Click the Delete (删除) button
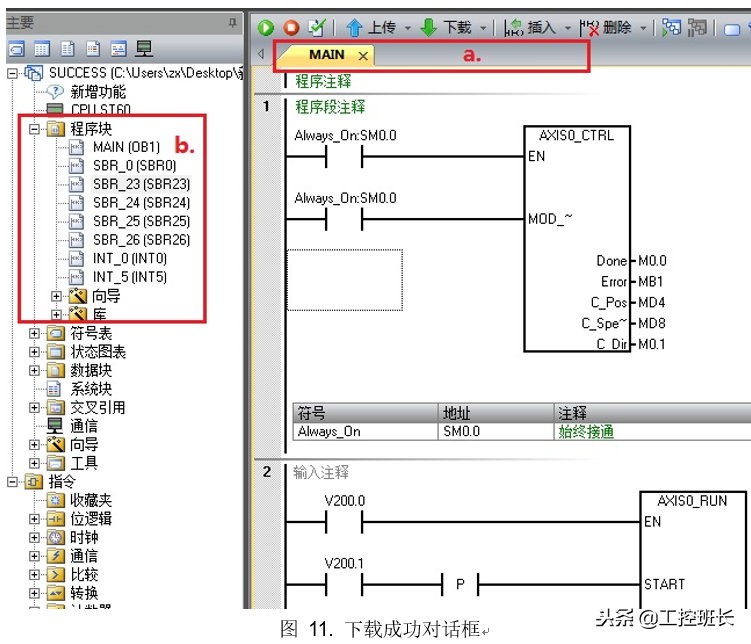 point(605,28)
